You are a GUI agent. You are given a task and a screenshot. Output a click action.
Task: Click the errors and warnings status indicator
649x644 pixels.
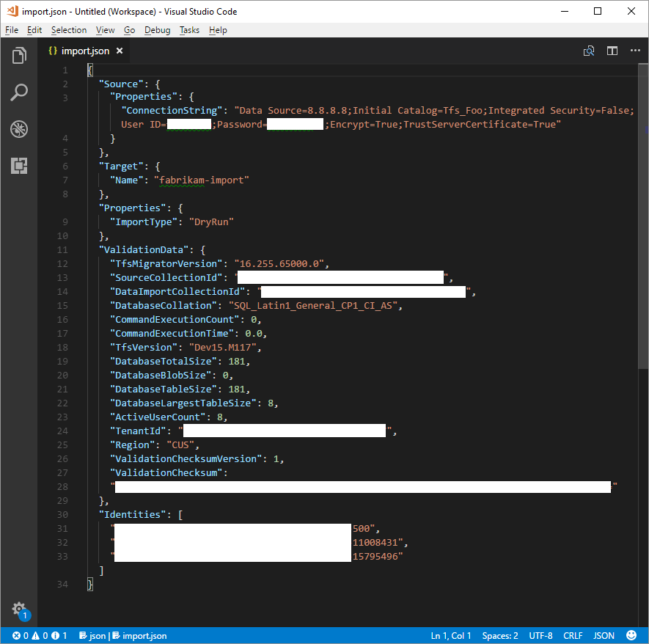(x=40, y=636)
